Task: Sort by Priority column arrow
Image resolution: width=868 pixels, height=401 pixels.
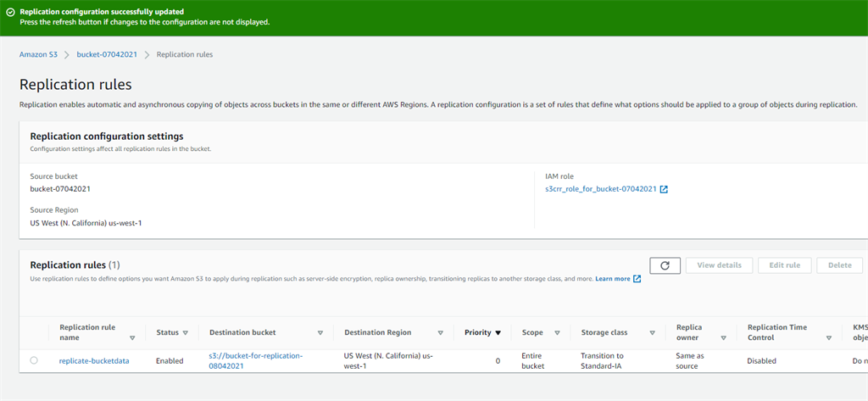Action: point(498,333)
